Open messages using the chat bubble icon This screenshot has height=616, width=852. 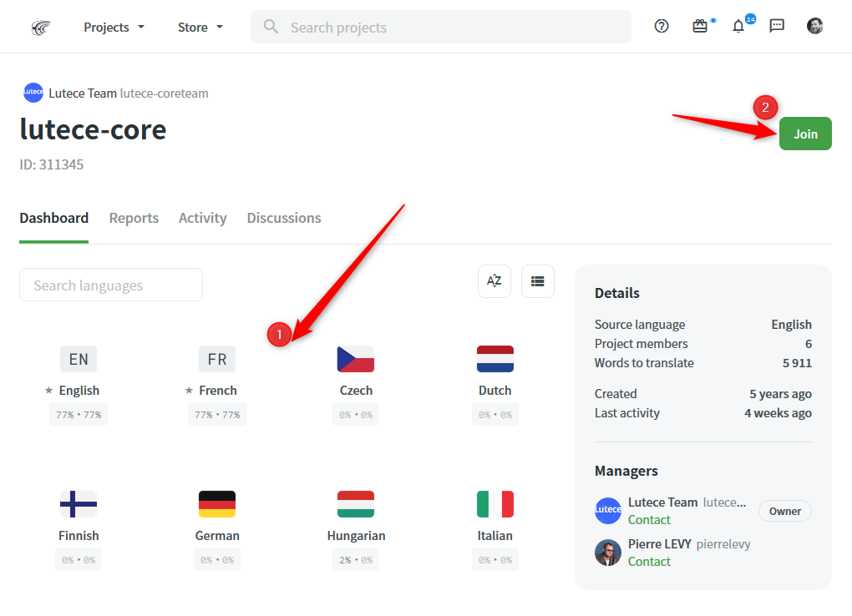tap(777, 26)
